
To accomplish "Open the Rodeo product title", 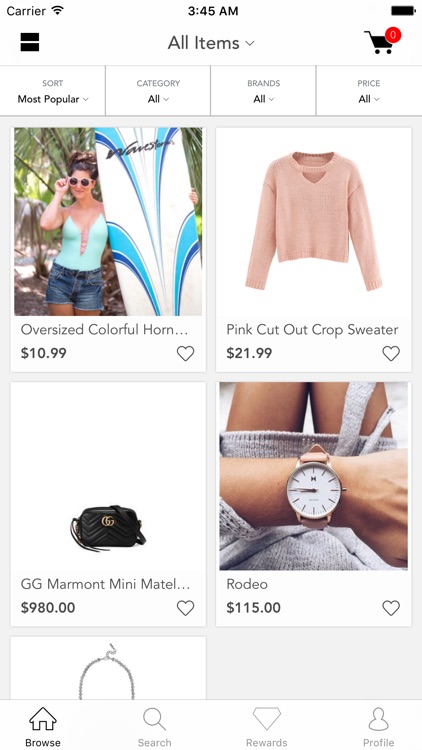I will 247,584.
